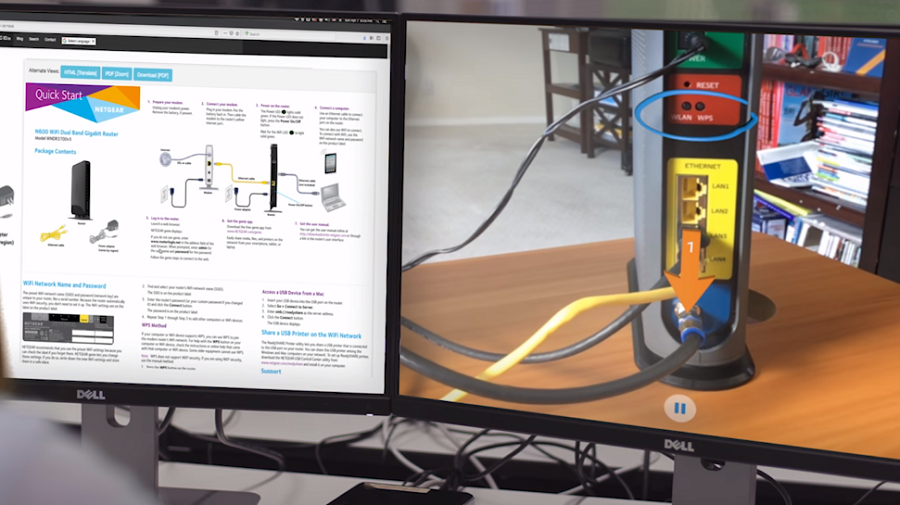This screenshot has height=505, width=900.
Task: Click the Alternate Views label
Action: tap(44, 71)
